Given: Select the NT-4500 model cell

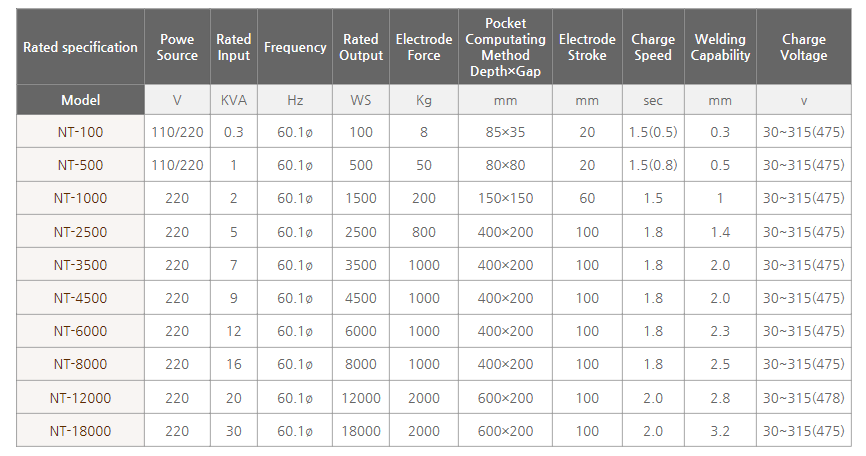Looking at the screenshot, I should coord(81,298).
